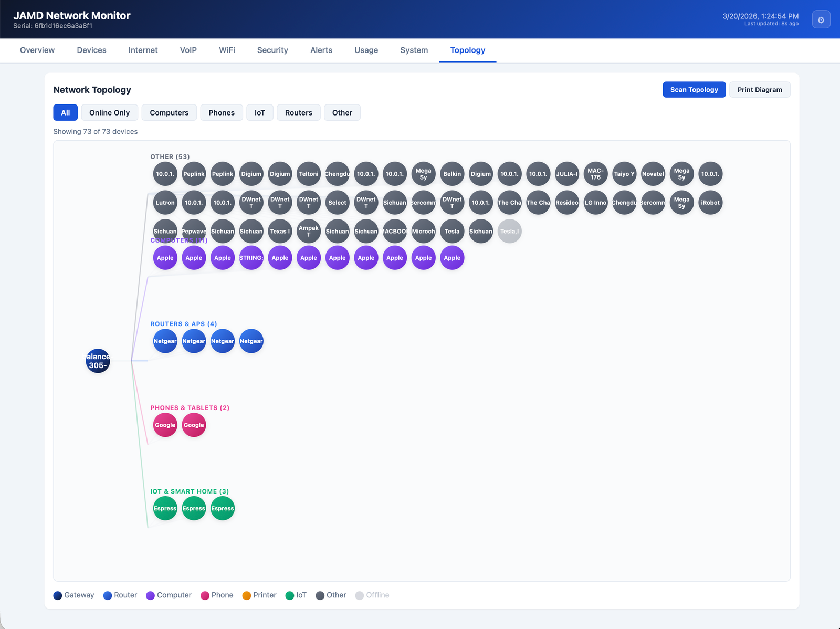The image size is (840, 629).
Task: Click the Offline legend item
Action: coord(372,595)
